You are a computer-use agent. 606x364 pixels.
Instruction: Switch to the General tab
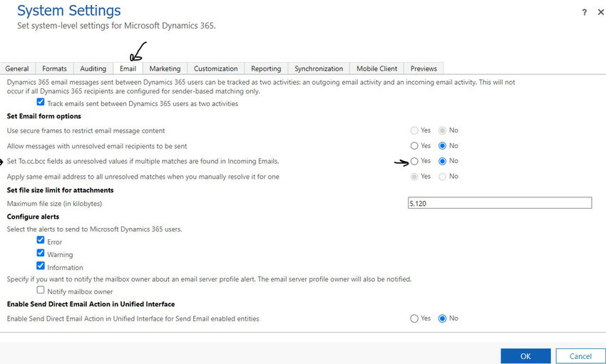(17, 68)
